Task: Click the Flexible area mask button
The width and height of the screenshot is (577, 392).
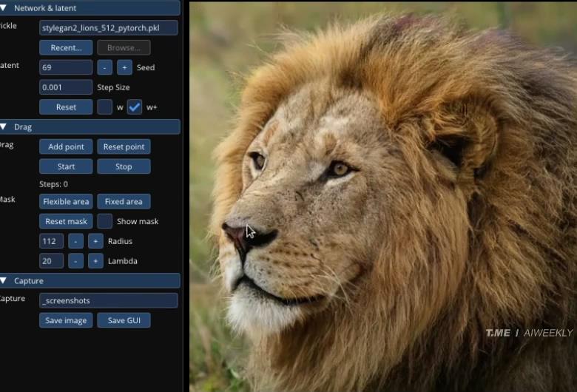Action: (x=66, y=202)
